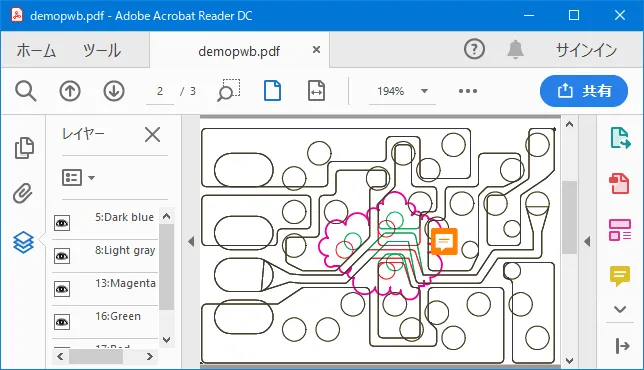Image resolution: width=644 pixels, height=370 pixels.
Task: Select the 5:Dark blue layer name
Action: [124, 217]
